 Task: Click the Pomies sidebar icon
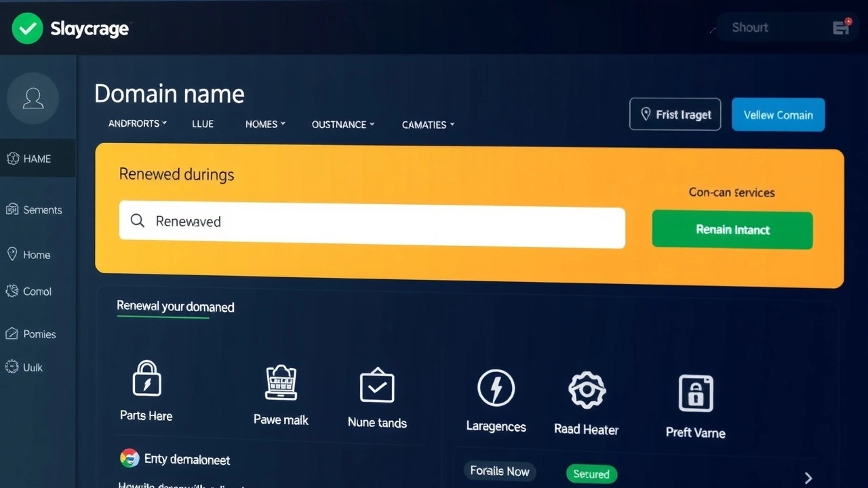coord(12,334)
